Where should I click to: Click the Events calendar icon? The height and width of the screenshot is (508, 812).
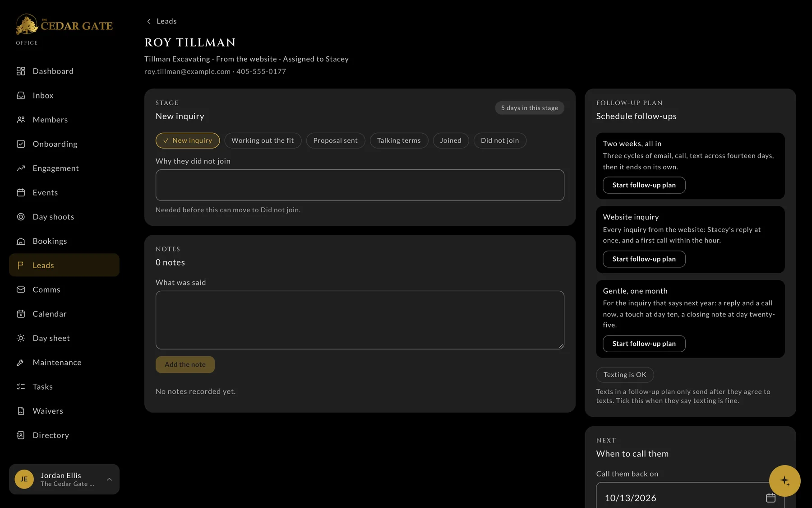(21, 193)
